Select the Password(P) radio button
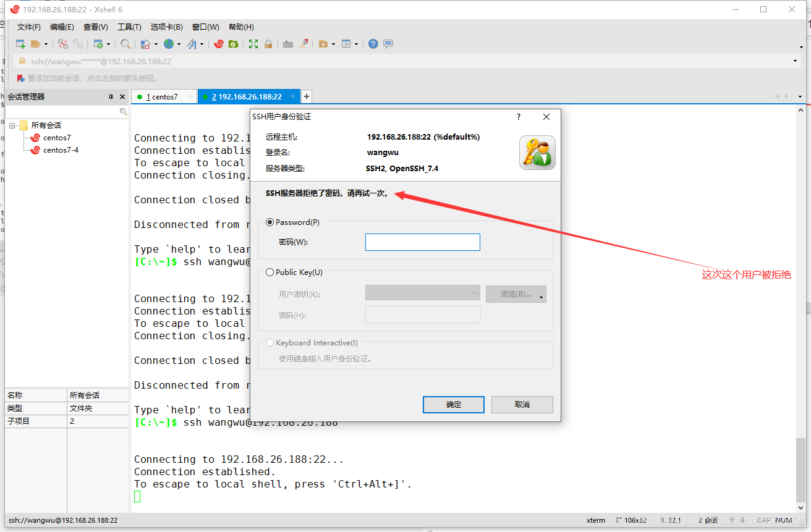The height and width of the screenshot is (532, 811). (x=270, y=222)
